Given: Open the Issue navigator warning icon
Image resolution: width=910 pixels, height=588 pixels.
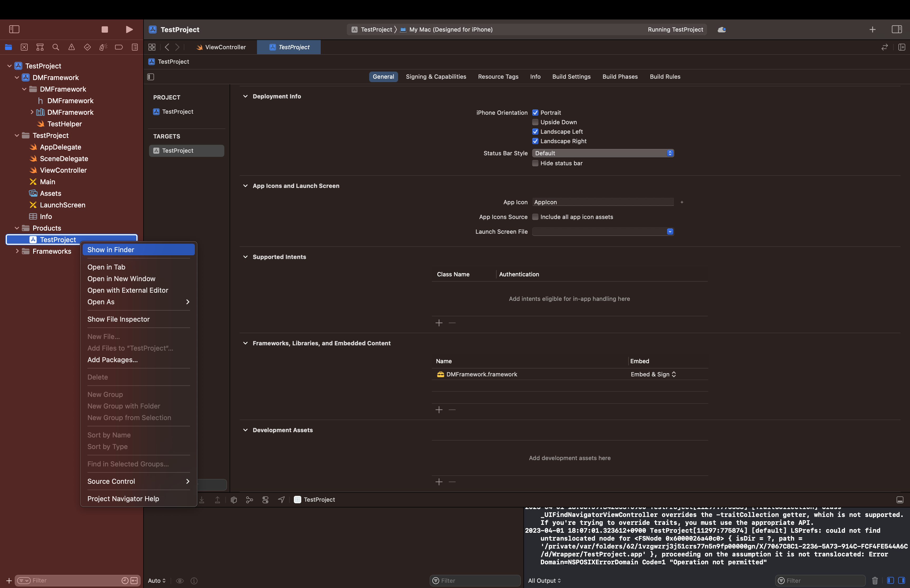Looking at the screenshot, I should [71, 47].
